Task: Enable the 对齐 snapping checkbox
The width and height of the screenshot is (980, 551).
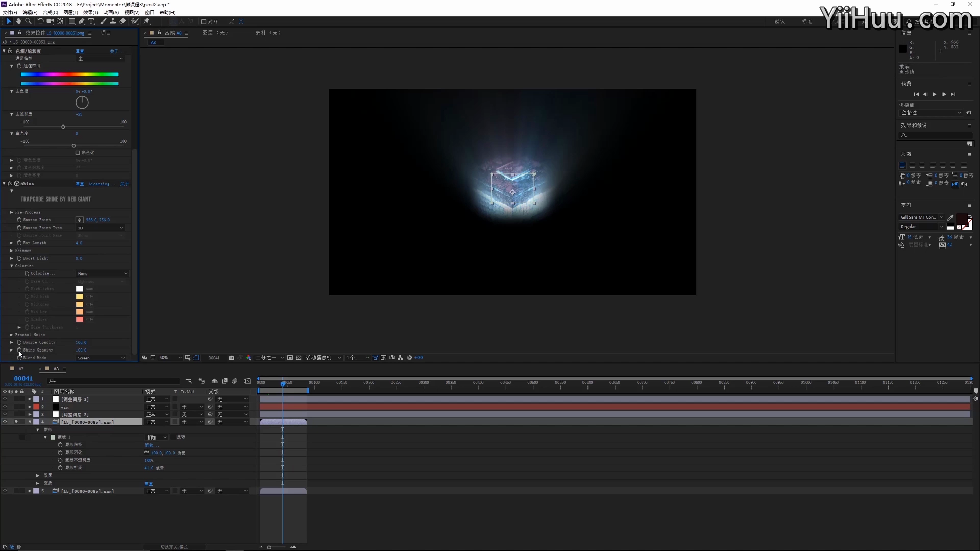Action: coord(204,22)
